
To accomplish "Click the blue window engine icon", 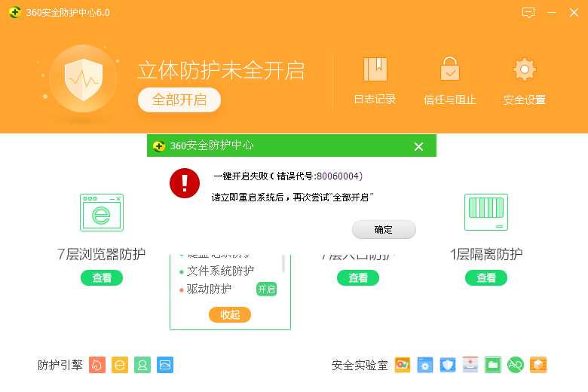I will pos(164,365).
